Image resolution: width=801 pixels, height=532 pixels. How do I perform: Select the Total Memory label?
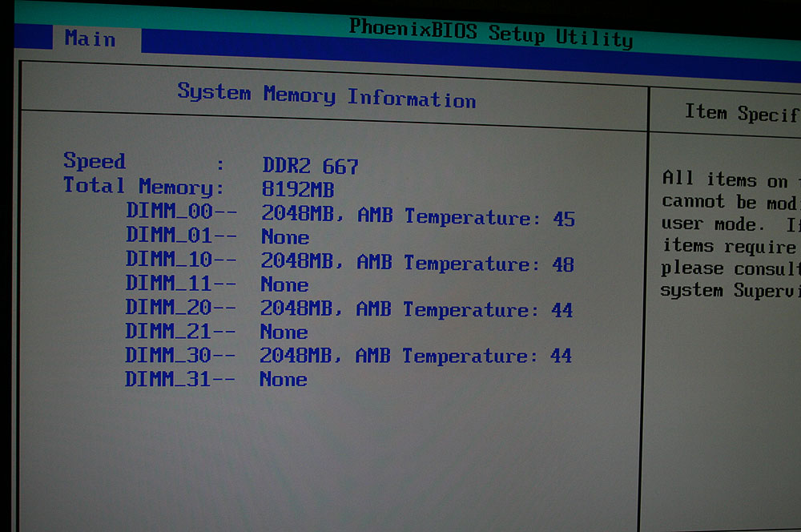pyautogui.click(x=143, y=186)
